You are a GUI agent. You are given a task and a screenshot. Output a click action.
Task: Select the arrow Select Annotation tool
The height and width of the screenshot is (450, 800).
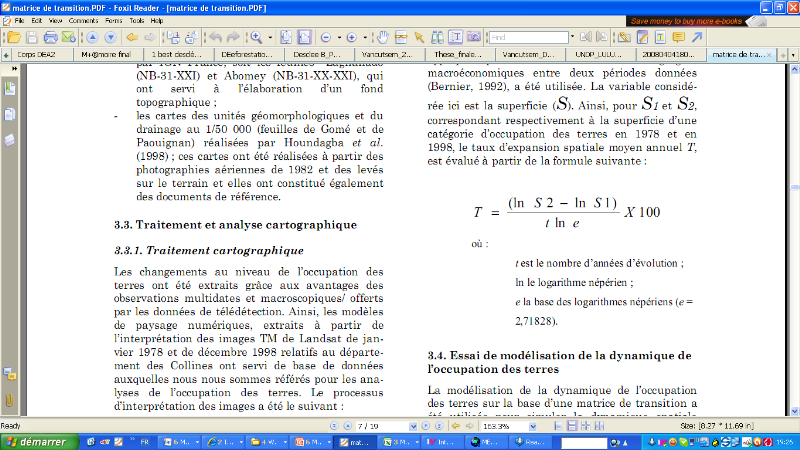click(419, 37)
